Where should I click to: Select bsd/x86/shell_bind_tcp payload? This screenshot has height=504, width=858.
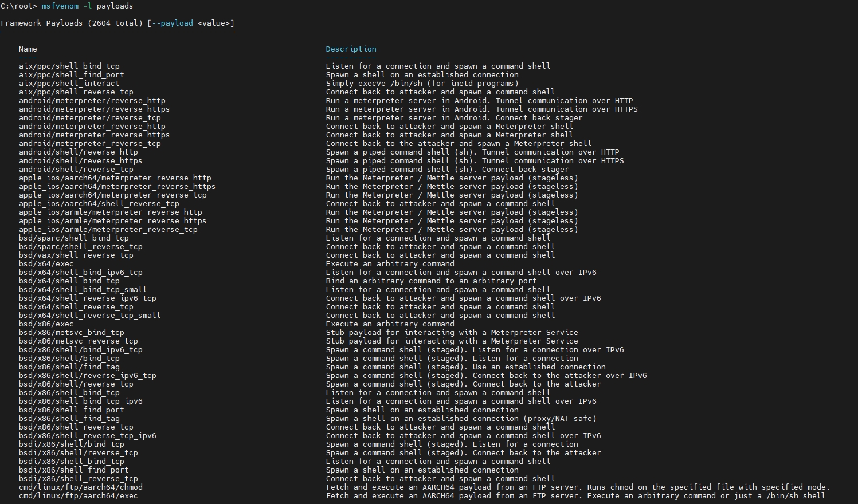click(69, 393)
